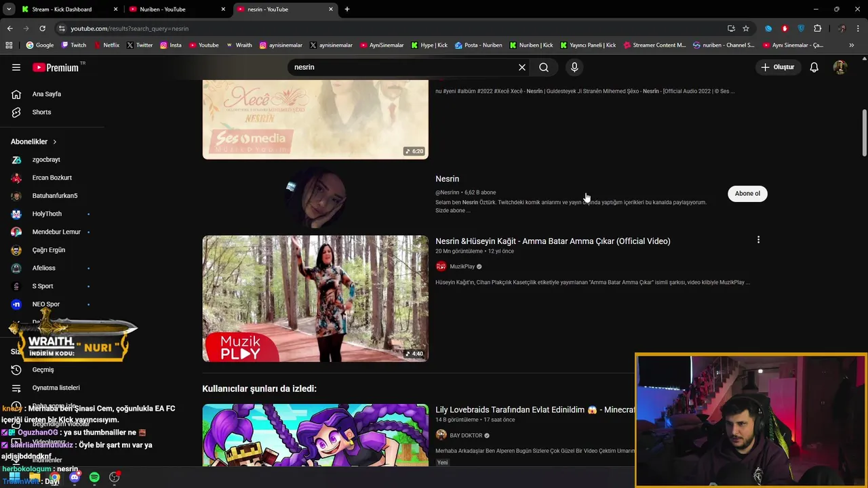868x488 pixels.
Task: Open Discord from the taskbar
Action: point(75,478)
